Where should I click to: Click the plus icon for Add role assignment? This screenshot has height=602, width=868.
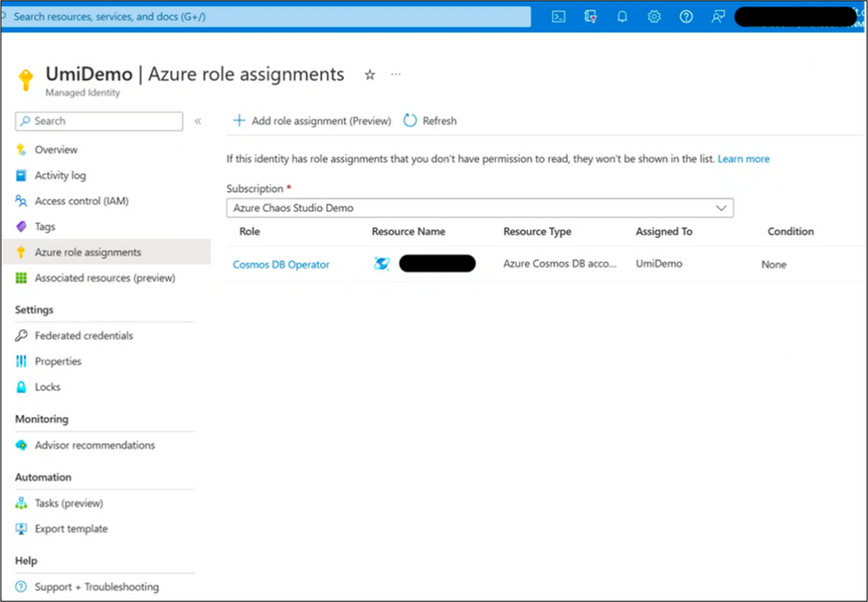(239, 121)
